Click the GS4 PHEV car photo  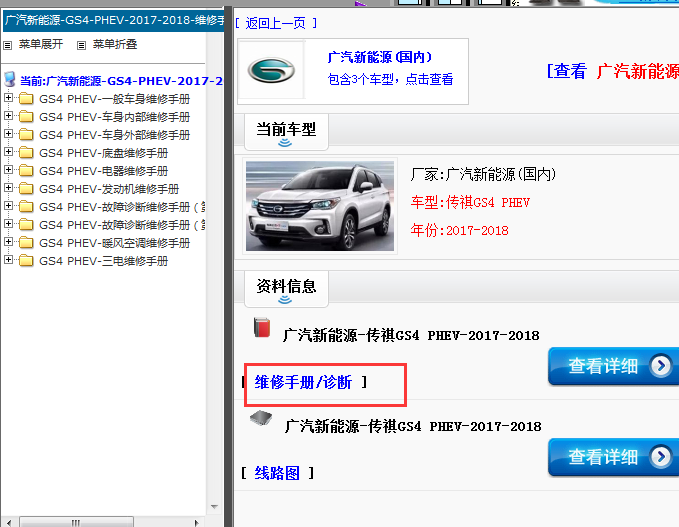320,206
